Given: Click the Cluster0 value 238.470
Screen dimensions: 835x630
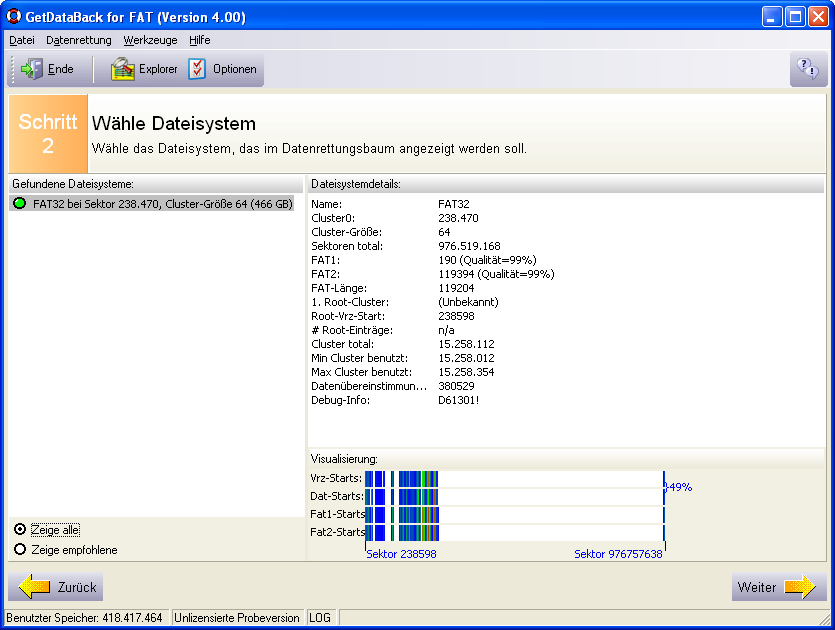Looking at the screenshot, I should pos(459,218).
